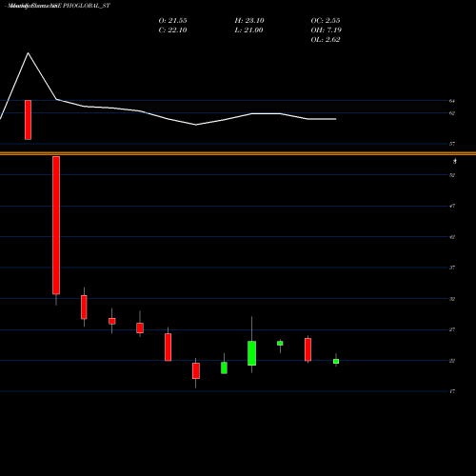Screen dimensions: 476x476
Task: Click the 64 price axis label
Action: tap(452, 101)
